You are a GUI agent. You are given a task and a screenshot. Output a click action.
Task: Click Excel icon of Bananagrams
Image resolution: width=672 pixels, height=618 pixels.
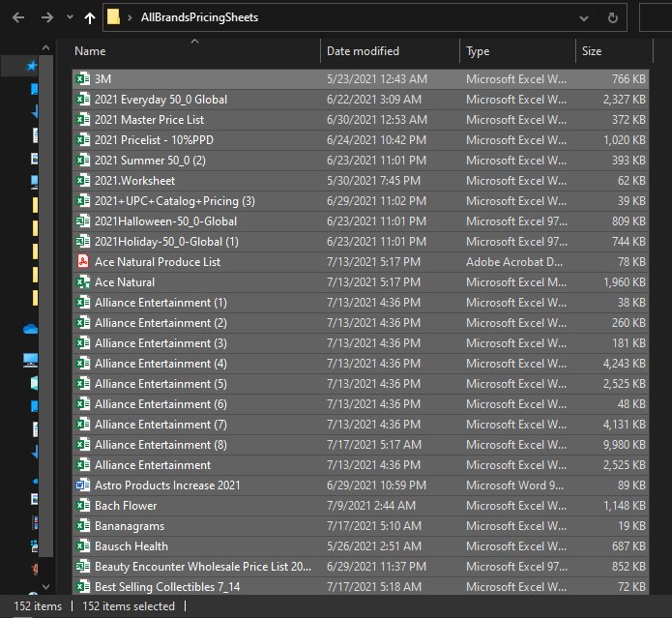pos(83,526)
